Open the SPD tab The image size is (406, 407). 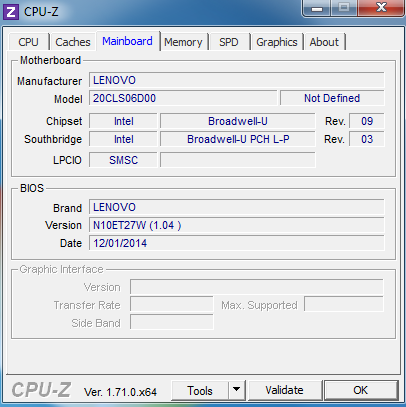coord(229,42)
